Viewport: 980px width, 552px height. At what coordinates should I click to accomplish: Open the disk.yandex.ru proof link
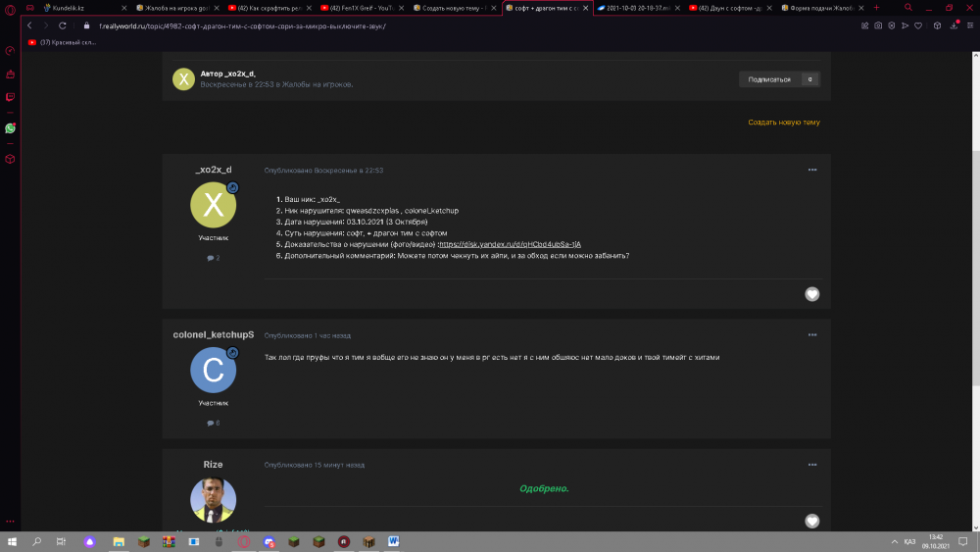510,244
